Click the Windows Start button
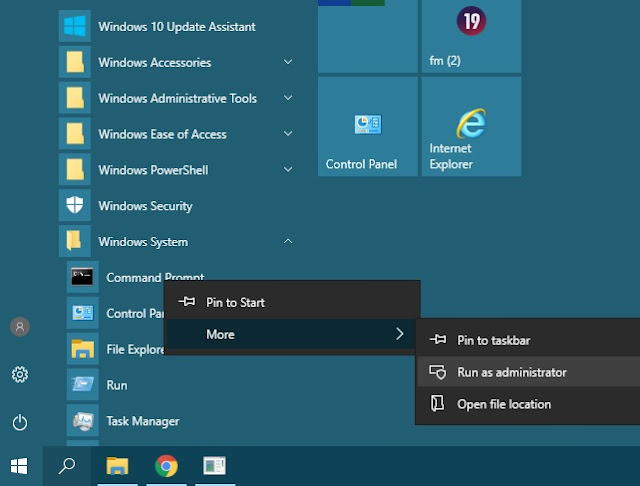640x486 pixels. (x=19, y=466)
